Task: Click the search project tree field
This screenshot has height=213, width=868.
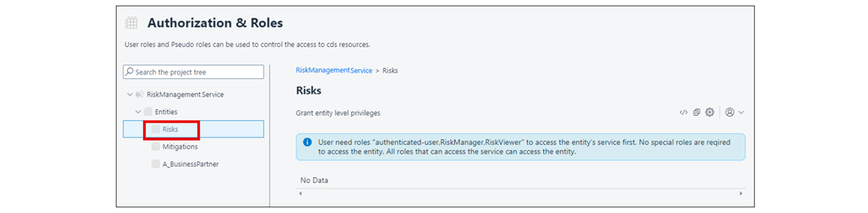Action: pyautogui.click(x=194, y=72)
